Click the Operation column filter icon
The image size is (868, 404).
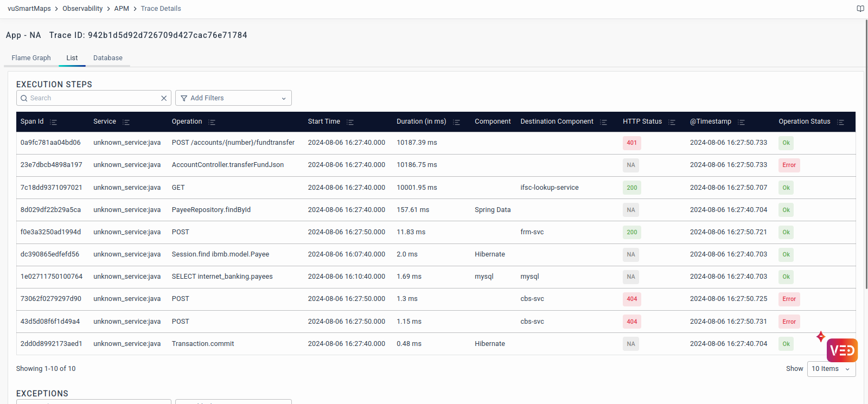(212, 122)
